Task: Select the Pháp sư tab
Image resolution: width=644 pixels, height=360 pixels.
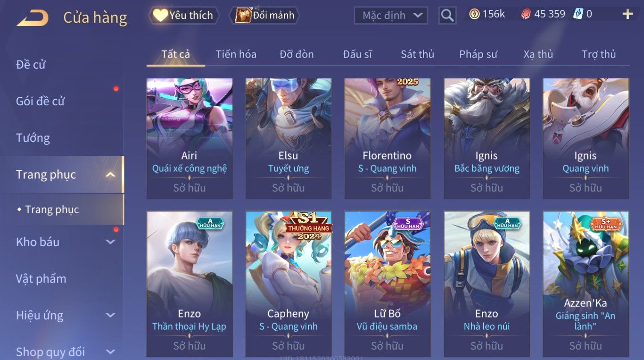Action: [x=478, y=54]
